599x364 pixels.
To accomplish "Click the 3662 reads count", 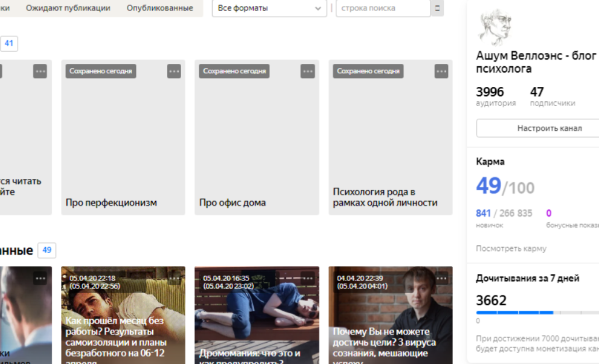I will click(491, 300).
